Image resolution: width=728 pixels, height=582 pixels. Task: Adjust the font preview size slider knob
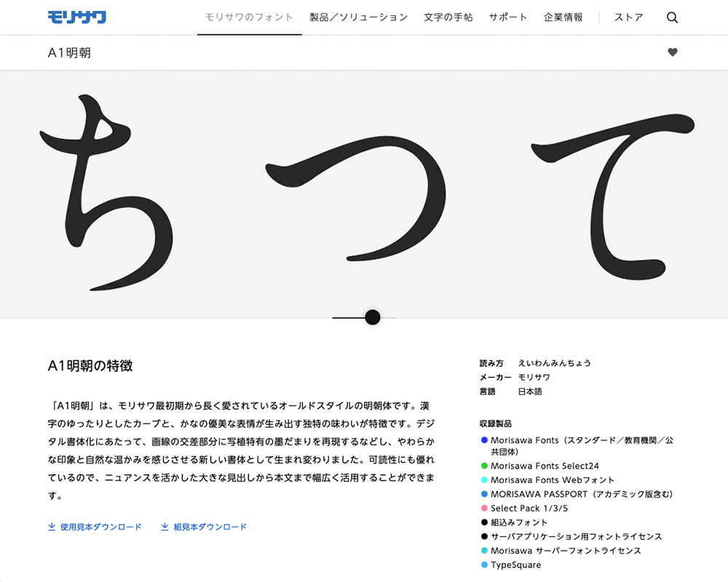372,317
